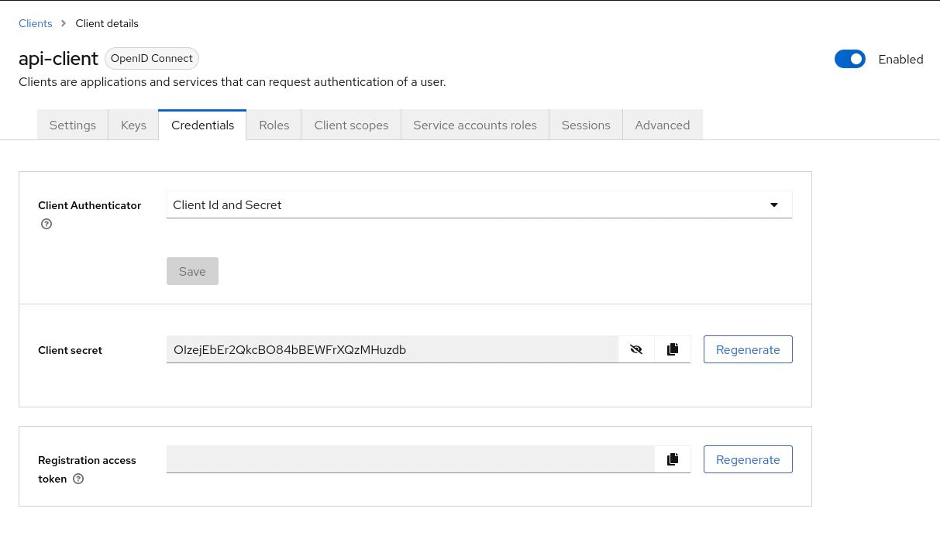Click the Client secret label
Screen dimensions: 940x560
(71, 350)
